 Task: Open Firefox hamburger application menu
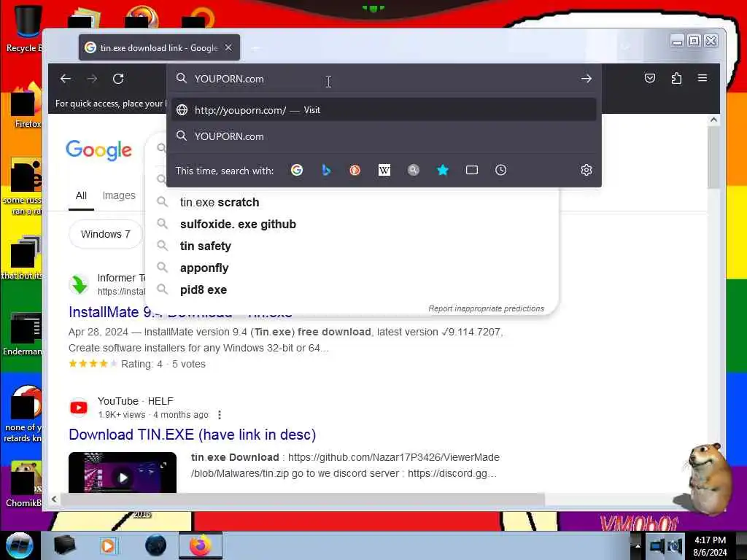pyautogui.click(x=703, y=77)
